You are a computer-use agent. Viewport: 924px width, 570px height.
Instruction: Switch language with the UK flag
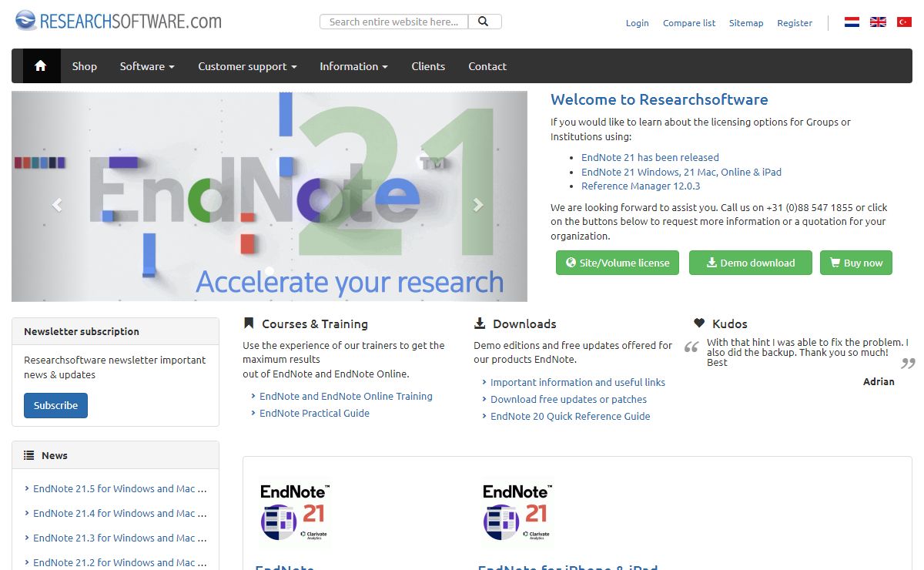pos(878,22)
